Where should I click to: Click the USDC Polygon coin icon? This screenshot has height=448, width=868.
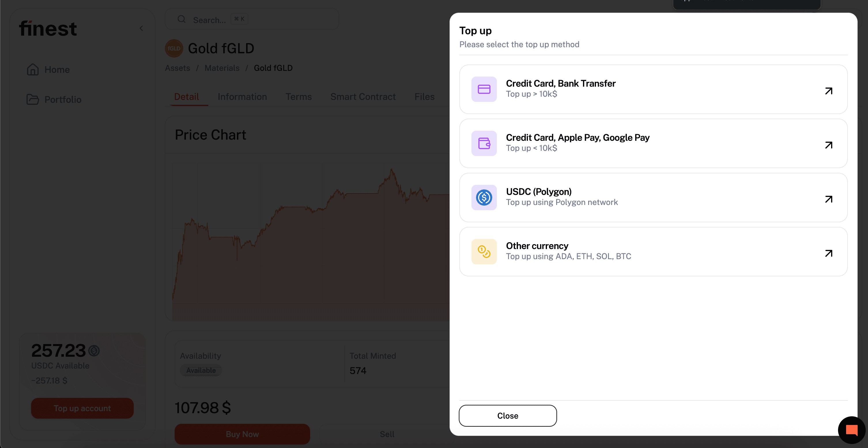484,198
